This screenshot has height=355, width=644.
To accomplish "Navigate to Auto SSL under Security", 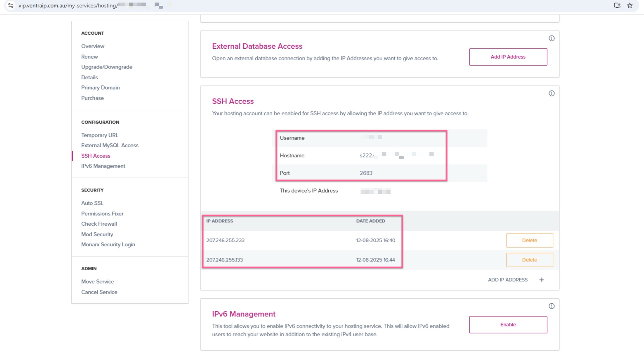I will (x=92, y=203).
